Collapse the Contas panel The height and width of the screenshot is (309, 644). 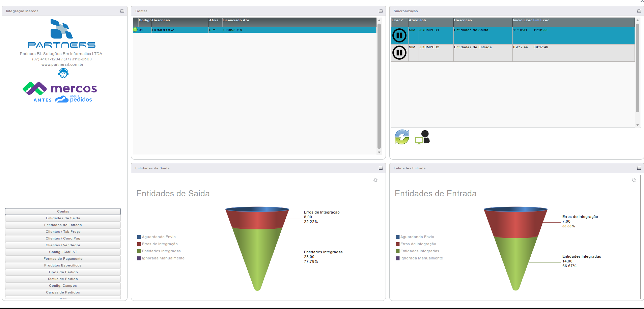[x=381, y=11]
